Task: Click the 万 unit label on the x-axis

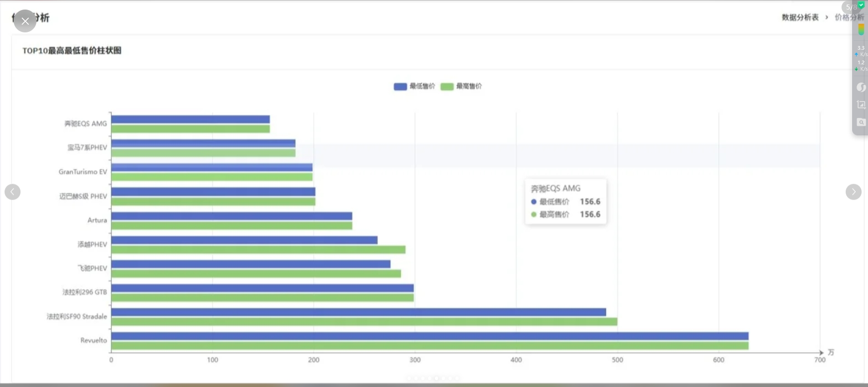Action: tap(831, 352)
